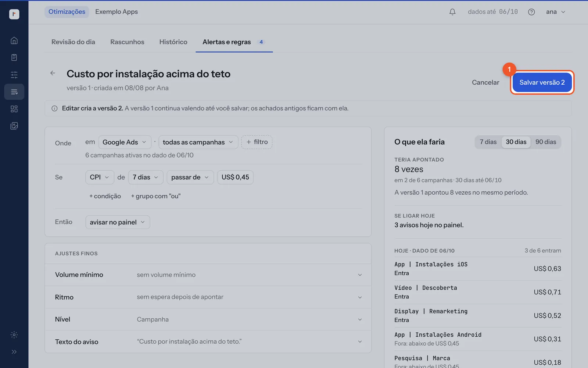
Task: Open the Otimizações top navigation item
Action: pyautogui.click(x=67, y=12)
